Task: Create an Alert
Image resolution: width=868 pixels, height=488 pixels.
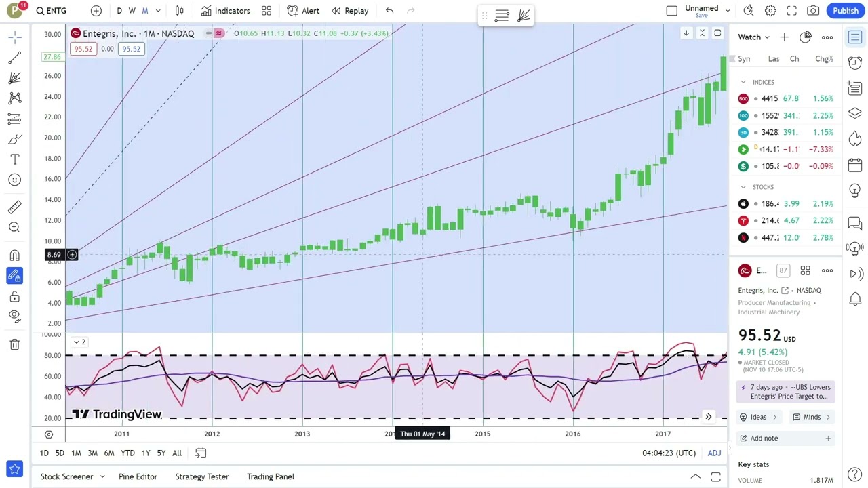Action: pyautogui.click(x=303, y=11)
